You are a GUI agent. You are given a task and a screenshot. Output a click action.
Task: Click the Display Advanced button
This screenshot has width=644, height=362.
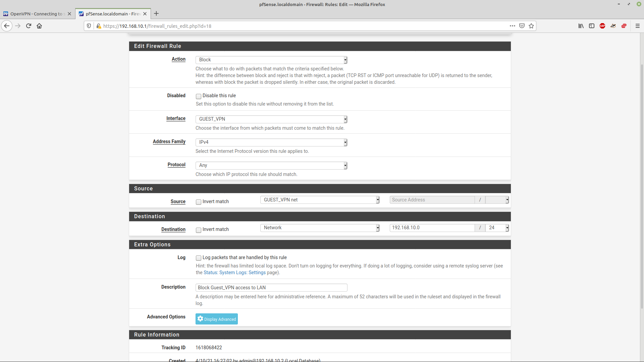[217, 319]
